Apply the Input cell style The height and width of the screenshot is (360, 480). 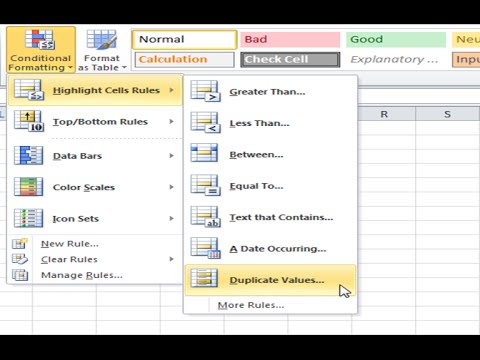point(466,59)
